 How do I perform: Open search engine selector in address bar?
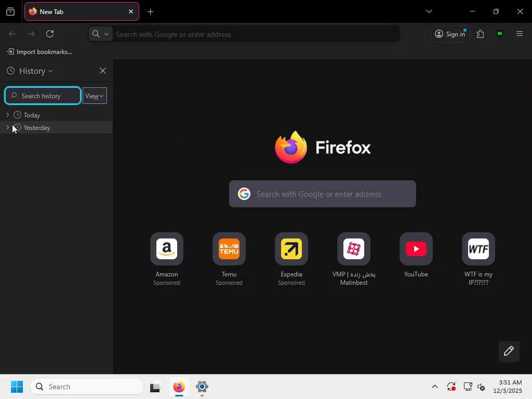(x=101, y=34)
